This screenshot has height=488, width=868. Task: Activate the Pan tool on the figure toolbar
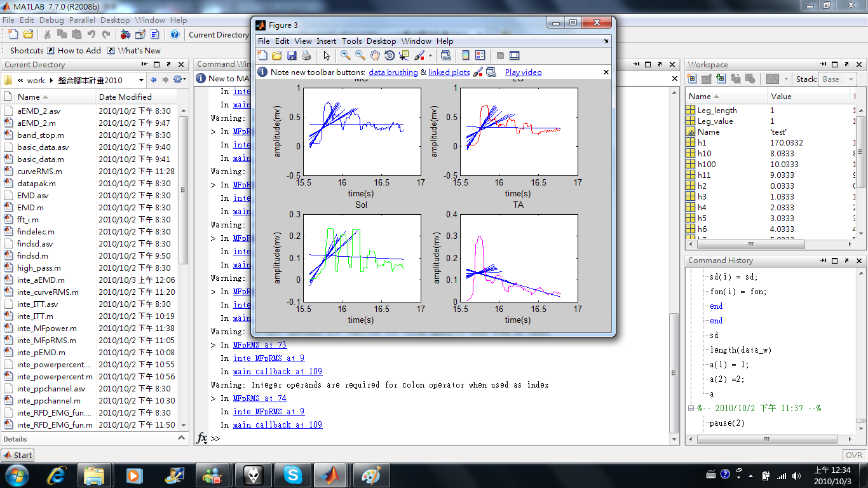tap(375, 55)
